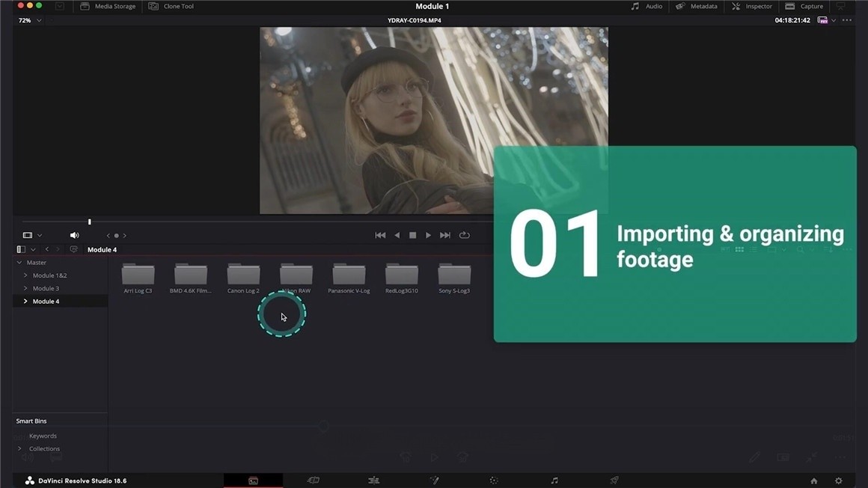Open Project Settings gear icon
868x488 pixels.
tap(839, 481)
